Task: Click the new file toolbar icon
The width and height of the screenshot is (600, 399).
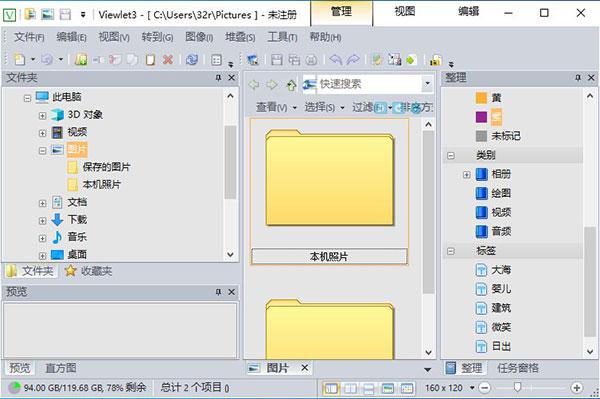Action: (x=20, y=60)
